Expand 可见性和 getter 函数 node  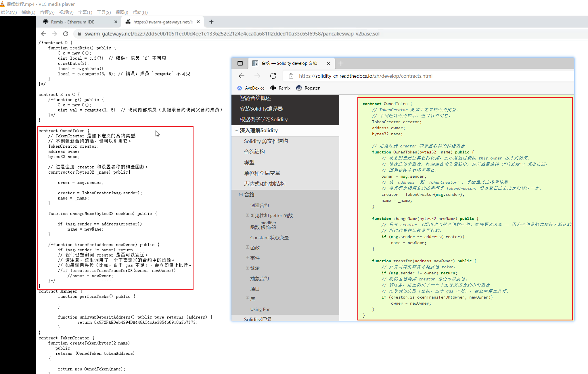coord(247,215)
